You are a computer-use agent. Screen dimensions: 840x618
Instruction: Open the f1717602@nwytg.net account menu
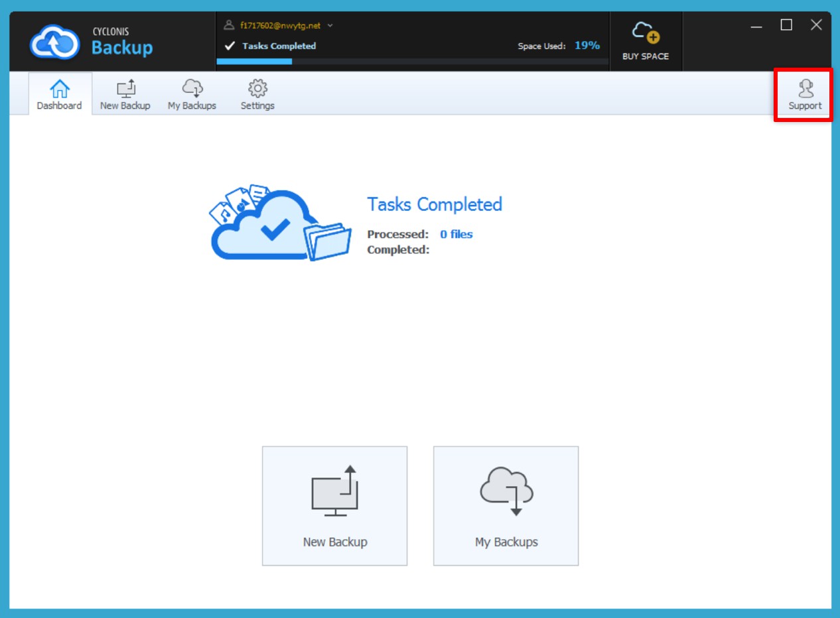click(x=280, y=26)
